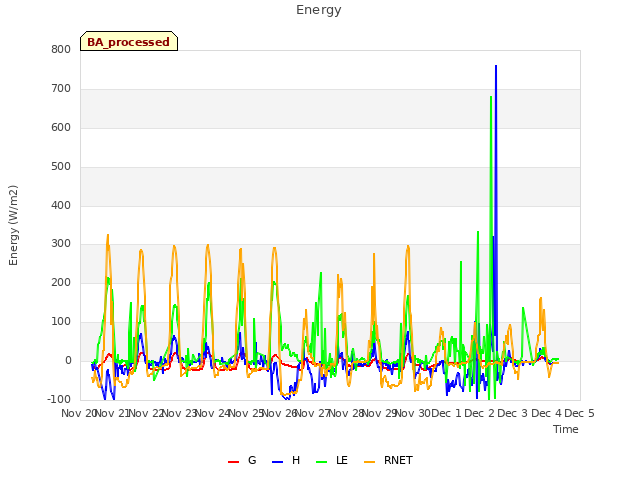Click the 200 y-axis tick label
Screen dimensions: 640x480
(61, 282)
